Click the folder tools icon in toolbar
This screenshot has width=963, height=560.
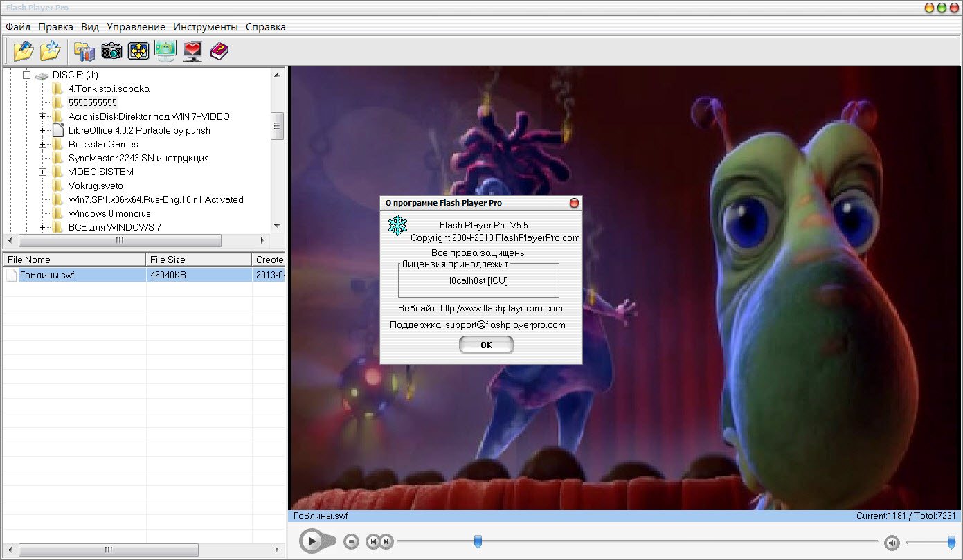pos(84,51)
